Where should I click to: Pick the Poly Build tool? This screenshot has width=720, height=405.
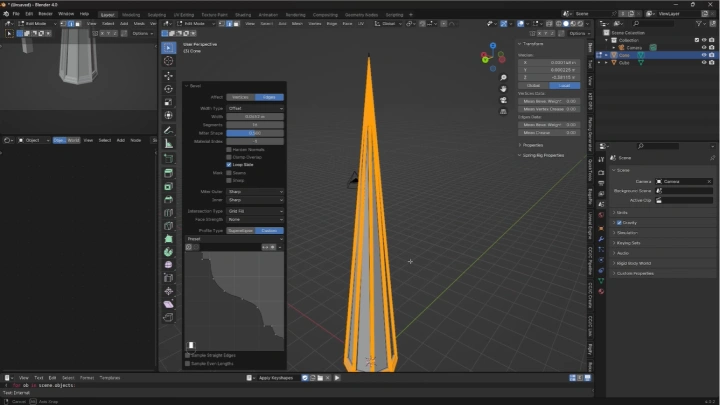coord(169,239)
